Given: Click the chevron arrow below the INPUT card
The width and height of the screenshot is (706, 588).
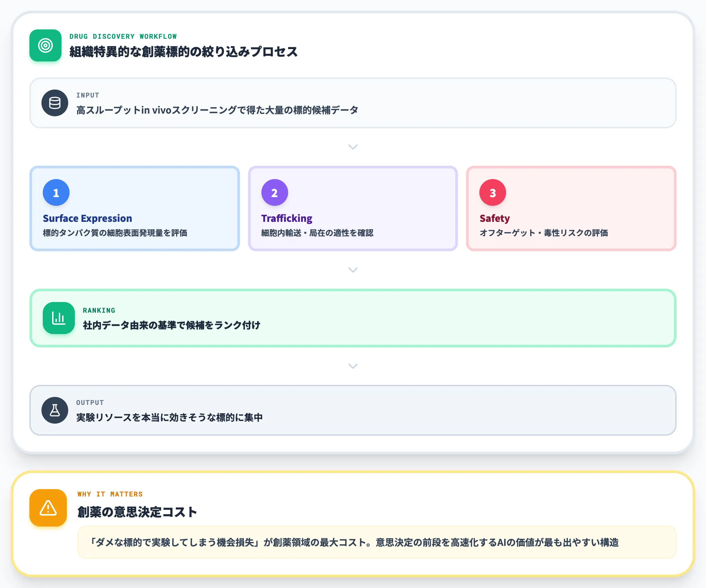Looking at the screenshot, I should coord(353,147).
